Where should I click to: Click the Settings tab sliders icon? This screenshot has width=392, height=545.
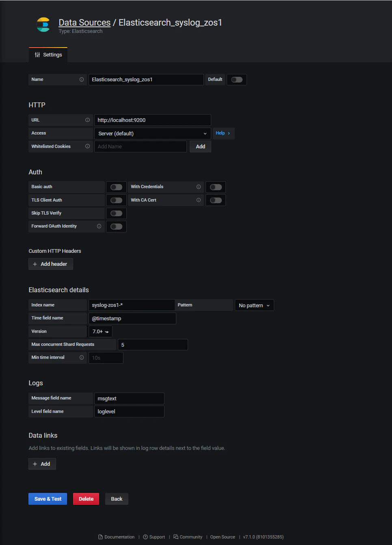[37, 55]
